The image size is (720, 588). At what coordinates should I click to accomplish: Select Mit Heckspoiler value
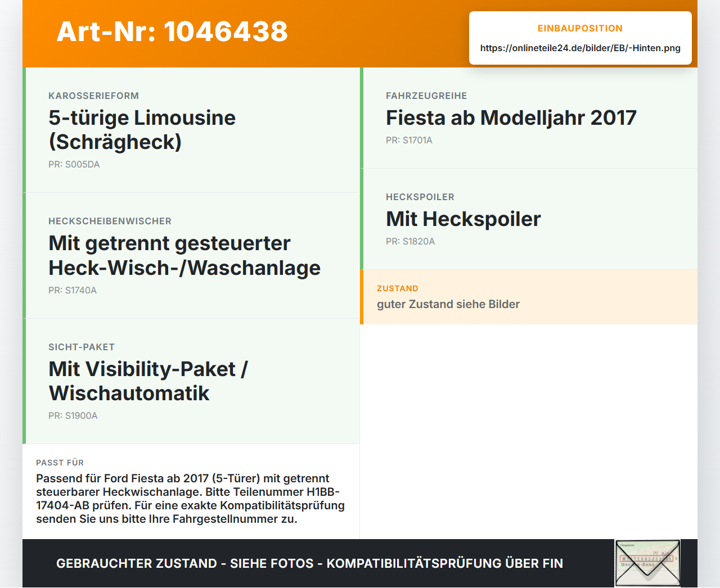pos(463,219)
